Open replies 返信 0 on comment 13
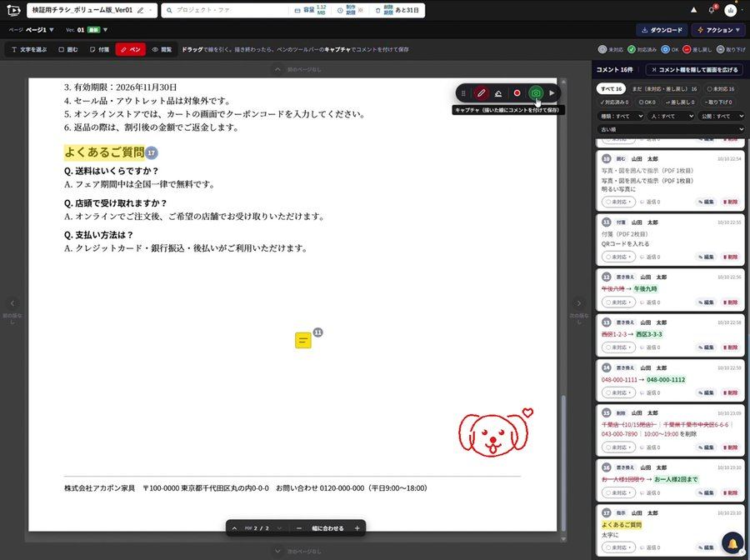The height and width of the screenshot is (560, 750). click(650, 347)
